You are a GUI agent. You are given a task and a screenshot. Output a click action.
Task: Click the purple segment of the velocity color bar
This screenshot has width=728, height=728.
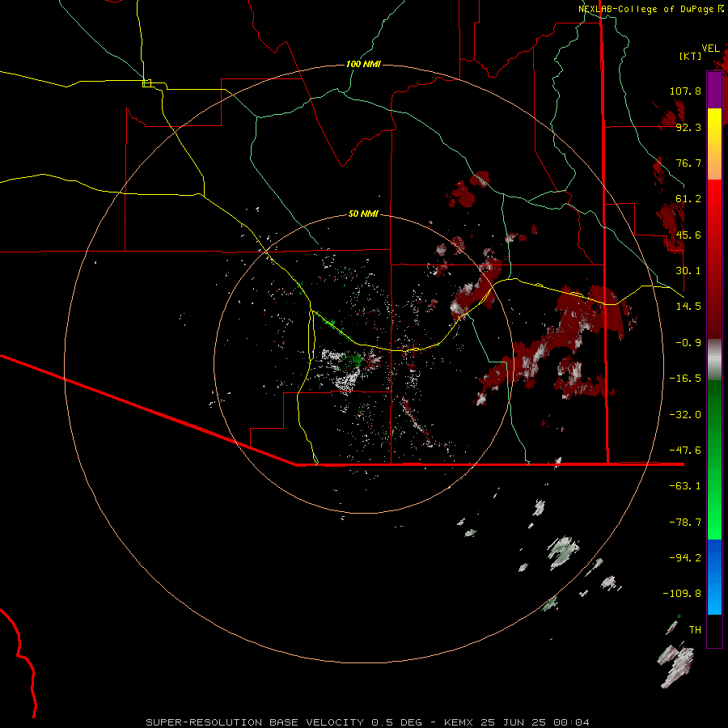pos(714,90)
